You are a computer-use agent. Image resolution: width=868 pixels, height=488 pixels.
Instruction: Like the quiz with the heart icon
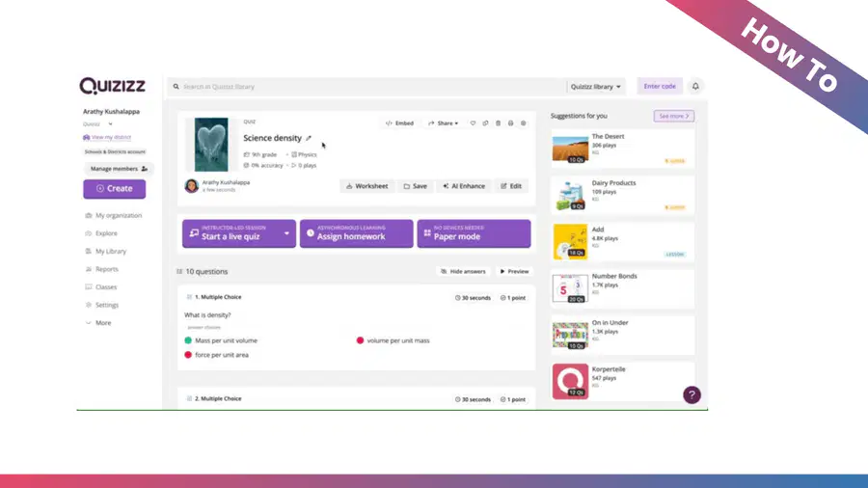coord(473,123)
